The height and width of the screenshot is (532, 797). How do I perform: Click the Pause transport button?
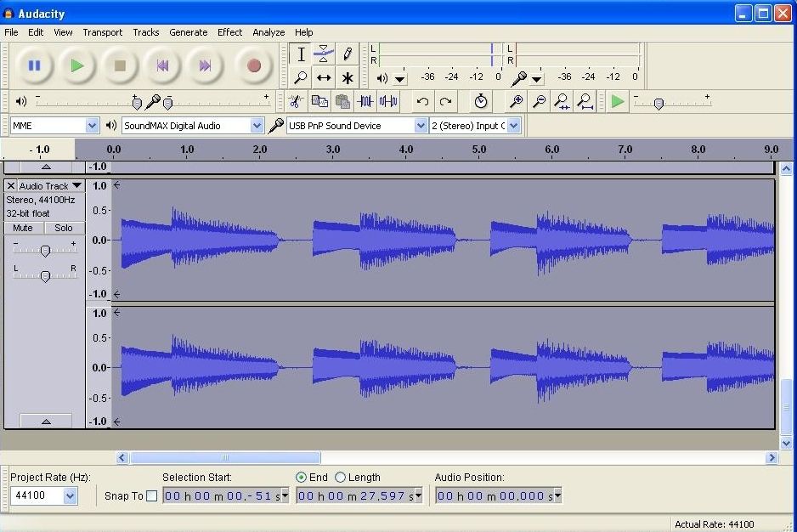click(34, 65)
